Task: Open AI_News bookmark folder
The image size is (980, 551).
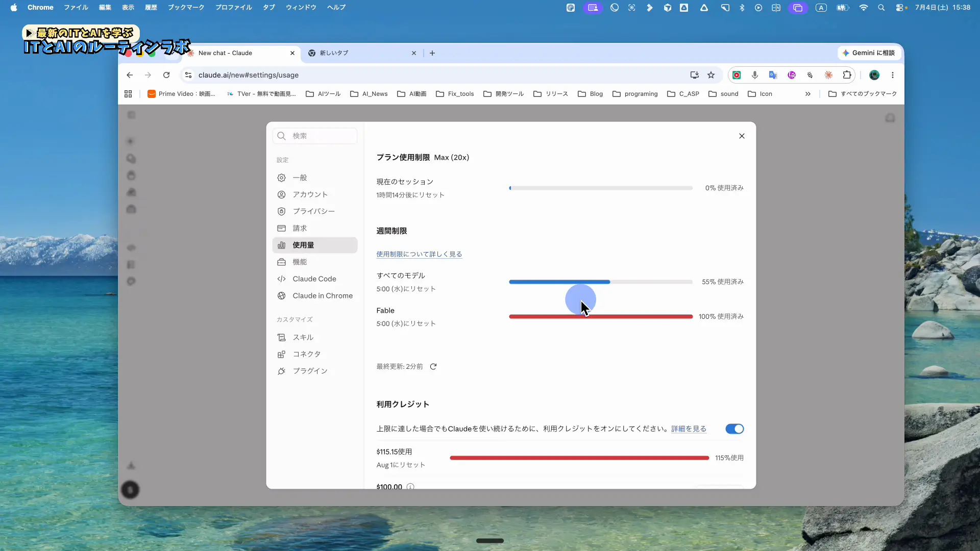Action: [x=369, y=94]
